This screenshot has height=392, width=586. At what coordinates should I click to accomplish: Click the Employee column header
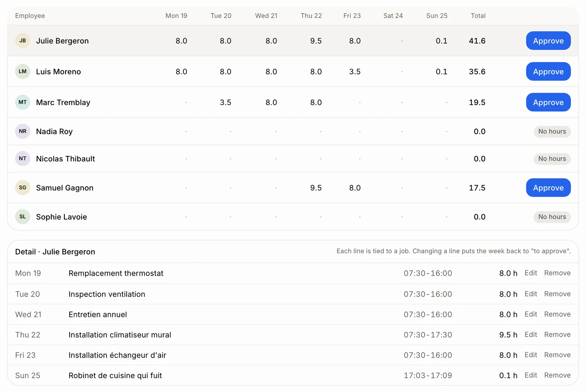(x=30, y=16)
